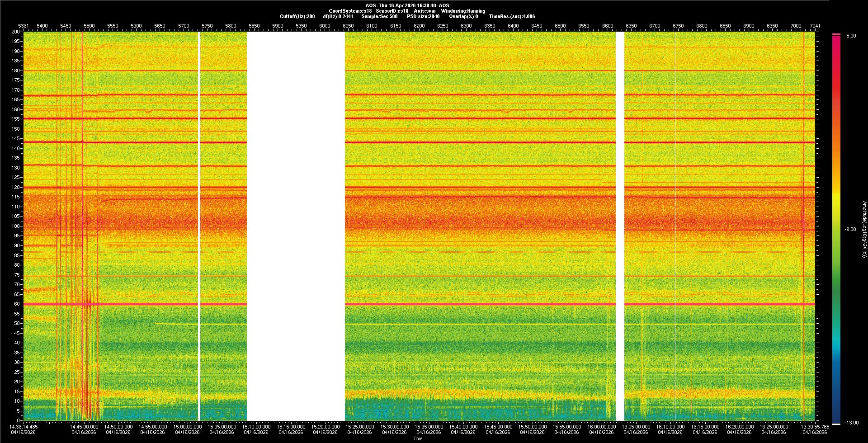Click the 200 Hz tick on frequency axis
The width and height of the screenshot is (868, 443).
pyautogui.click(x=15, y=32)
